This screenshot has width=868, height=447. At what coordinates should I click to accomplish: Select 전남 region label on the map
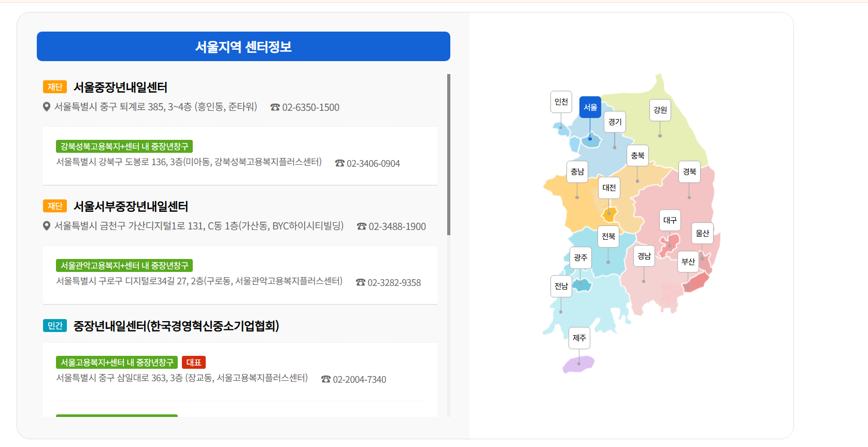coord(561,286)
